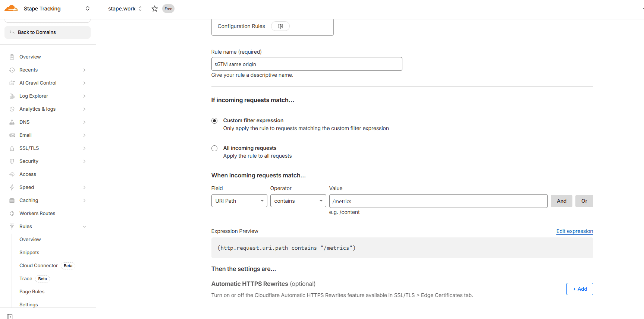This screenshot has width=644, height=319.
Task: Focus the Value field containing /metrics
Action: pyautogui.click(x=438, y=201)
